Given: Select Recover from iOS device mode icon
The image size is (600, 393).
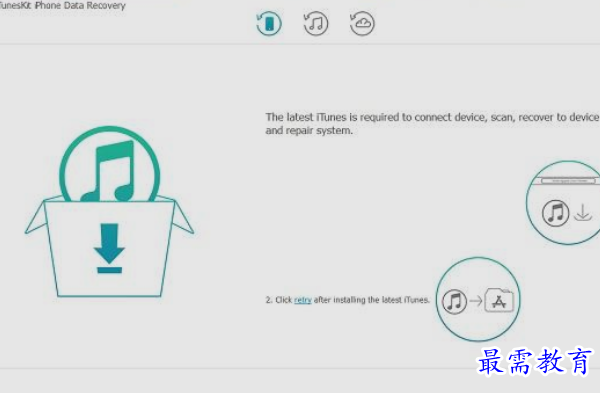Looking at the screenshot, I should click(269, 23).
